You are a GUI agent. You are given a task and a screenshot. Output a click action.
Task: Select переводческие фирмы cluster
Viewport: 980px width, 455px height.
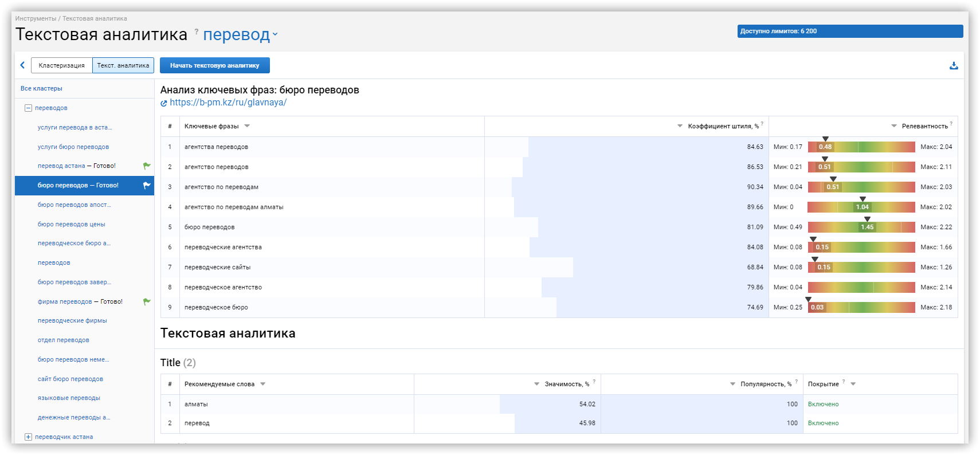coord(72,320)
